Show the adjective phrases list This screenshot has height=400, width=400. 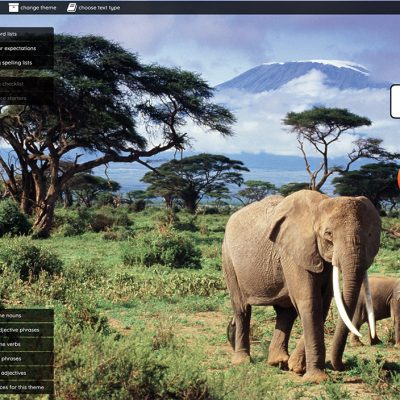pyautogui.click(x=27, y=330)
